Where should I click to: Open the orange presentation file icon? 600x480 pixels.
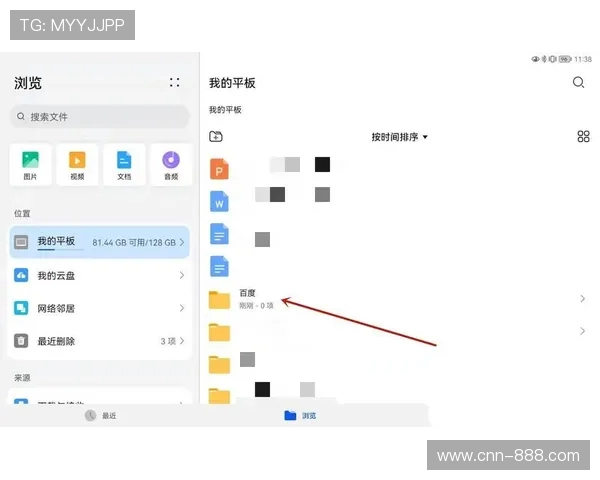pyautogui.click(x=219, y=169)
